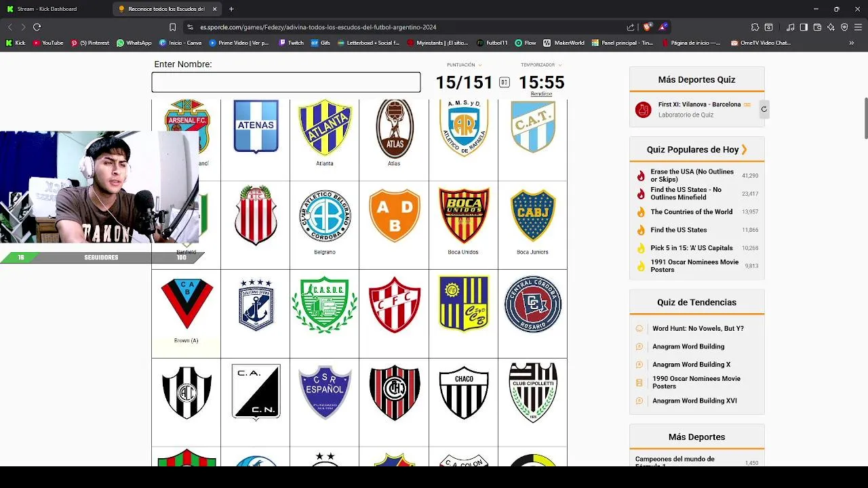The height and width of the screenshot is (488, 868).
Task: Click the Atlas crest
Action: point(395,129)
